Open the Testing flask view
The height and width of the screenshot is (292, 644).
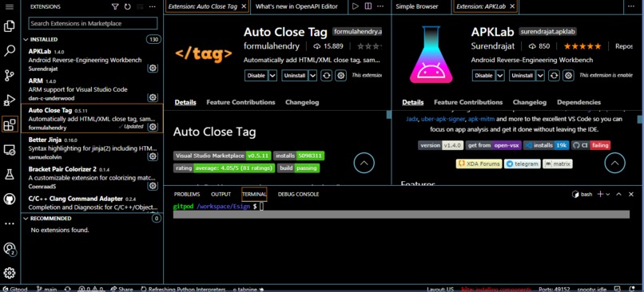pos(9,174)
